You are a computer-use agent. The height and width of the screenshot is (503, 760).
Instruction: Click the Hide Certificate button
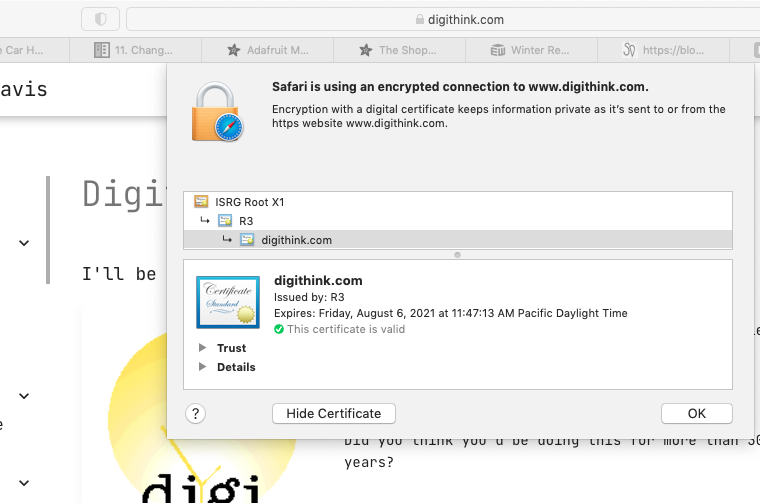pos(333,414)
